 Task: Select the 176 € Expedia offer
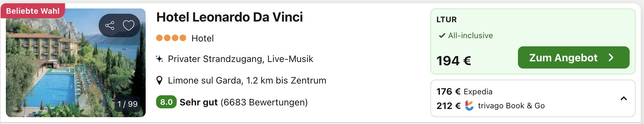tap(464, 92)
